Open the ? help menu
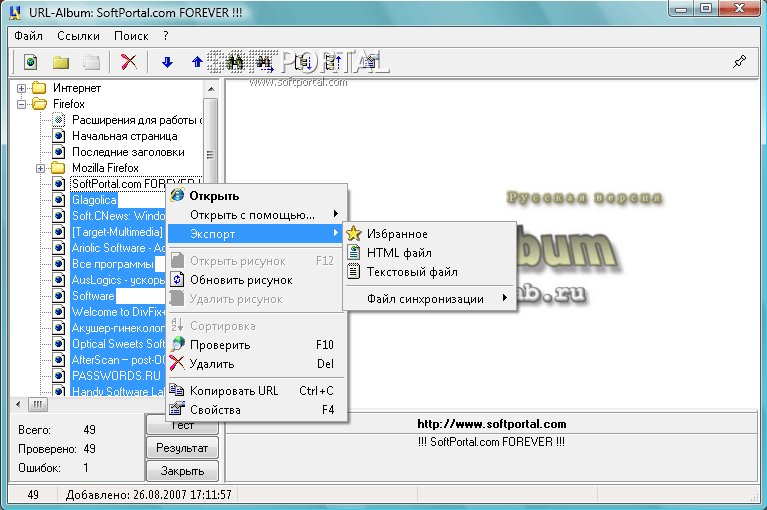767x510 pixels. coord(166,36)
